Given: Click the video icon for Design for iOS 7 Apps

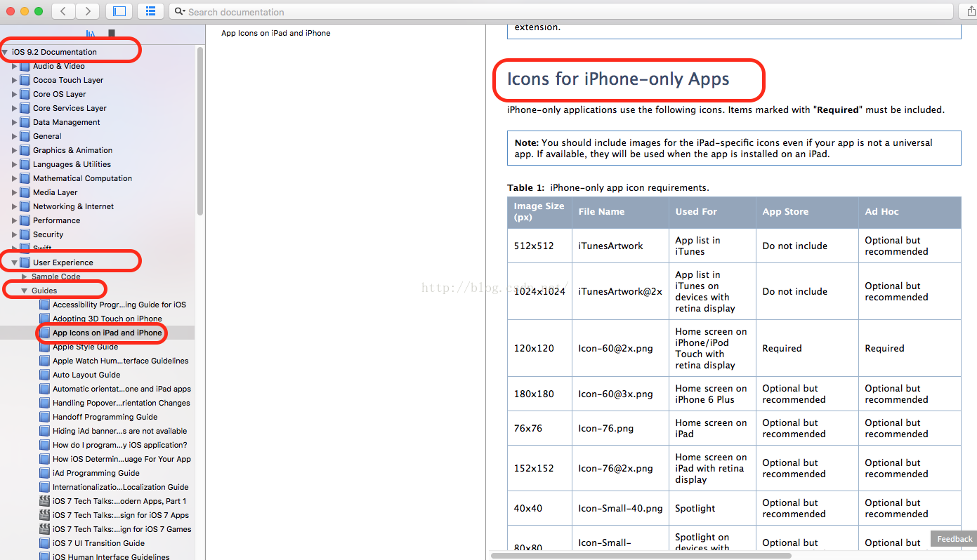Looking at the screenshot, I should coord(45,515).
